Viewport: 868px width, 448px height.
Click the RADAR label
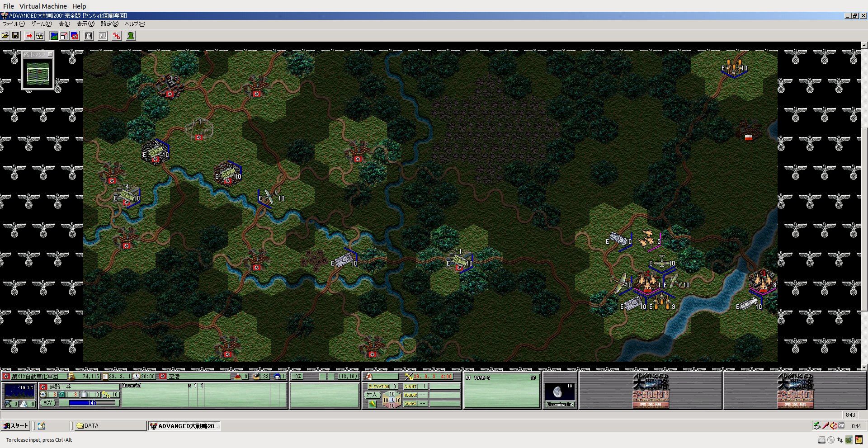410,395
